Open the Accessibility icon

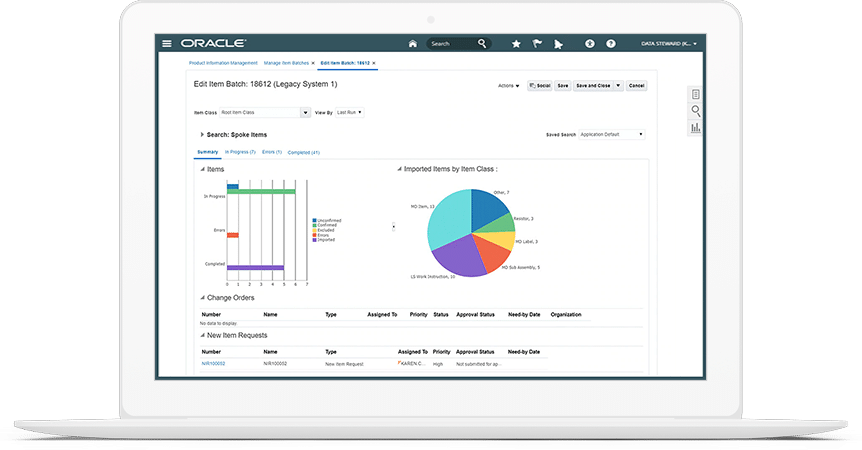(x=589, y=43)
